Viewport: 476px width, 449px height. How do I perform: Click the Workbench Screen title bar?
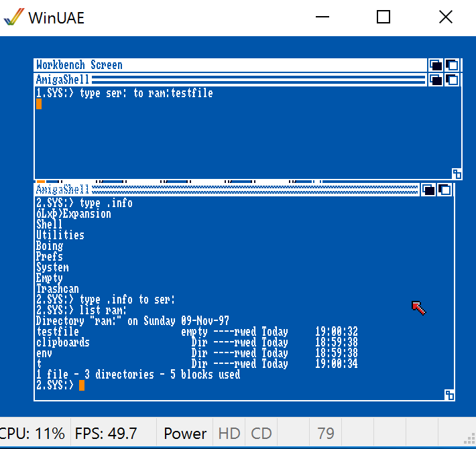(230, 65)
